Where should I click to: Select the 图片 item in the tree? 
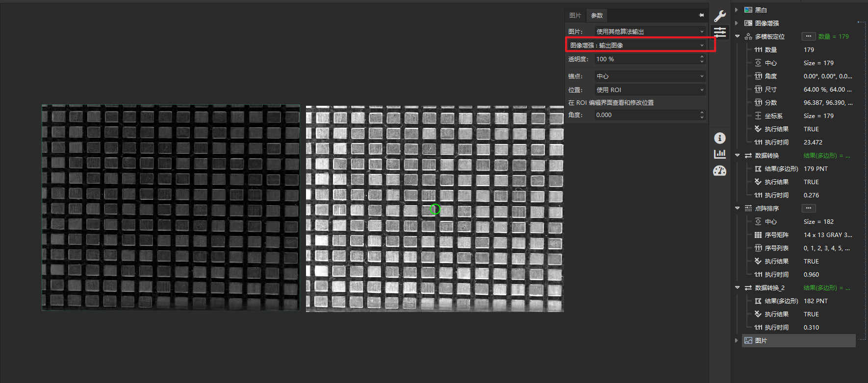(761, 341)
